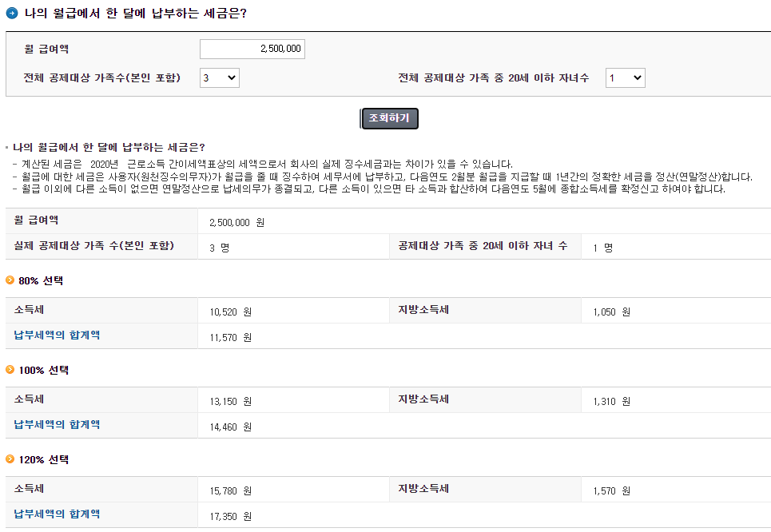The image size is (771, 532).
Task: Click the 소득세 label in the 120% section
Action: [x=29, y=489]
